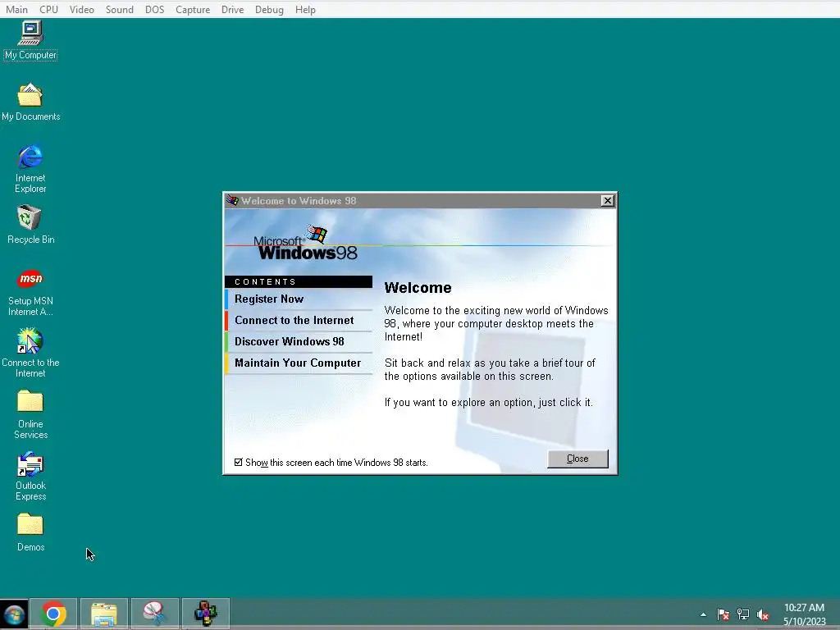Screen dimensions: 840x630
Task: Launch Internet Explorer desktop icon
Action: [30, 168]
